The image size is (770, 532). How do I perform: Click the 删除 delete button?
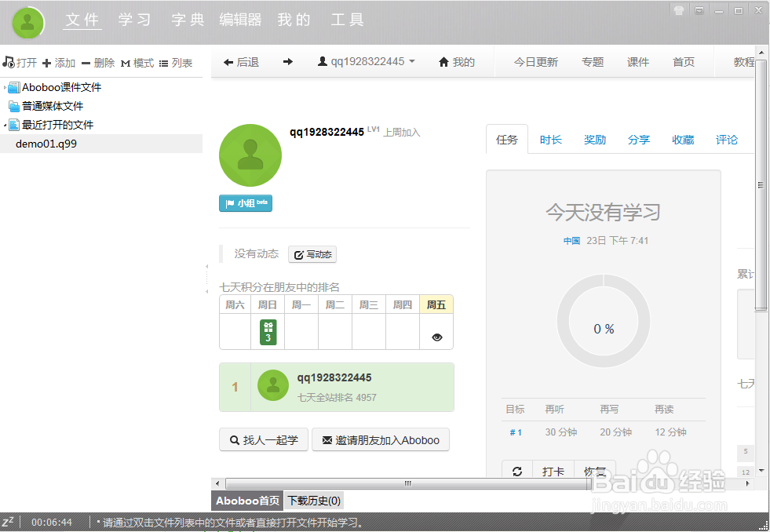tap(98, 63)
